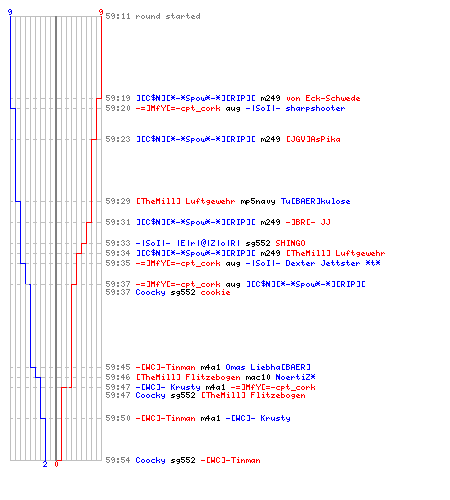Image resolution: width=450 pixels, height=500 pixels.
Task: Select -]BR[- JJ victim name
Action: (x=308, y=222)
